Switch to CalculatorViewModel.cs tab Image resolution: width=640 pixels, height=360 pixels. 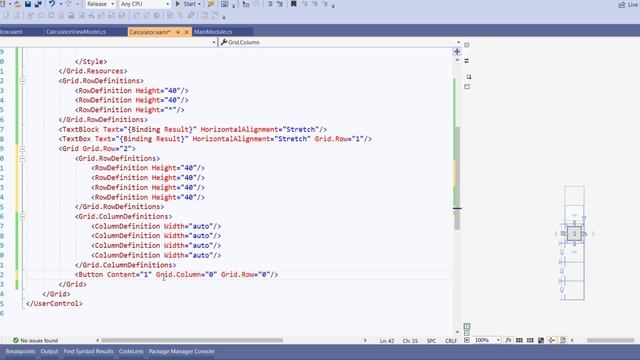click(x=76, y=32)
